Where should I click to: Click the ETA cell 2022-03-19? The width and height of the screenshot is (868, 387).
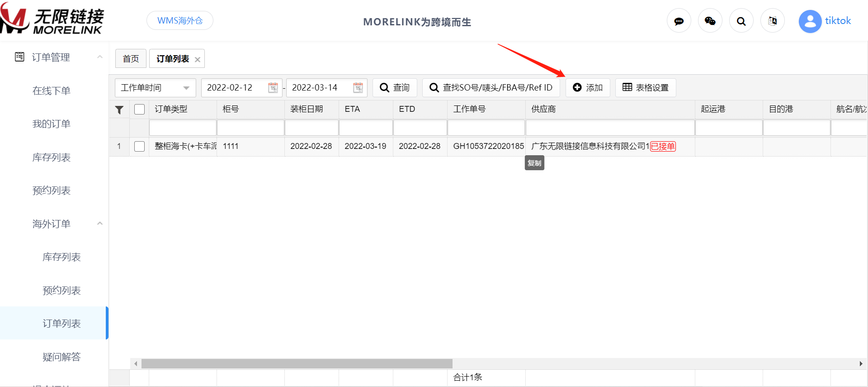click(x=365, y=146)
